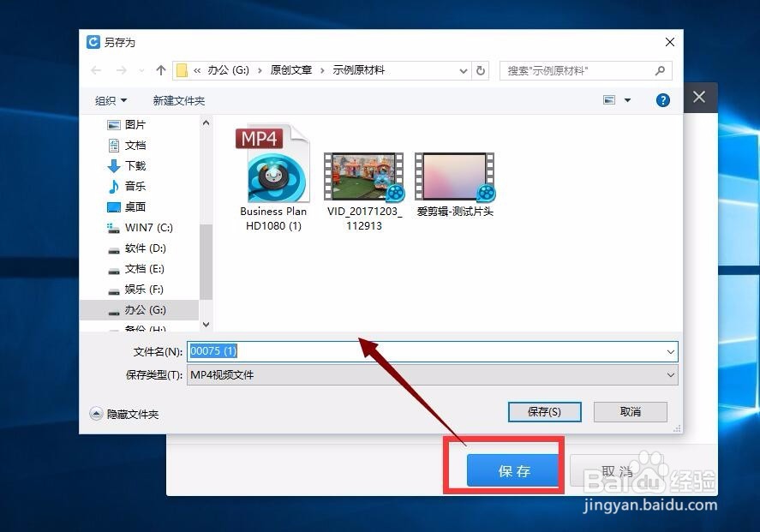Click the navigation pane scrollbar thumb
The height and width of the screenshot is (532, 760).
coord(206,261)
